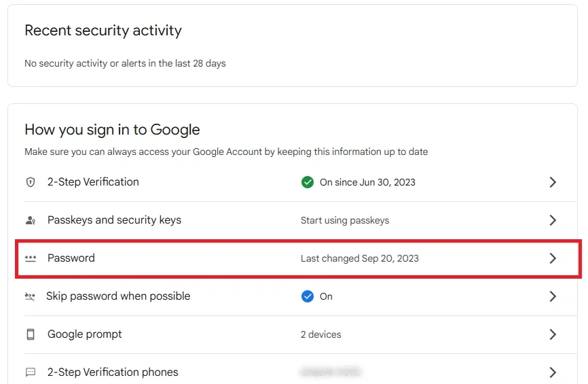Click the 2-Step Verification shield icon
Screen dimensions: 588x384
click(x=30, y=182)
